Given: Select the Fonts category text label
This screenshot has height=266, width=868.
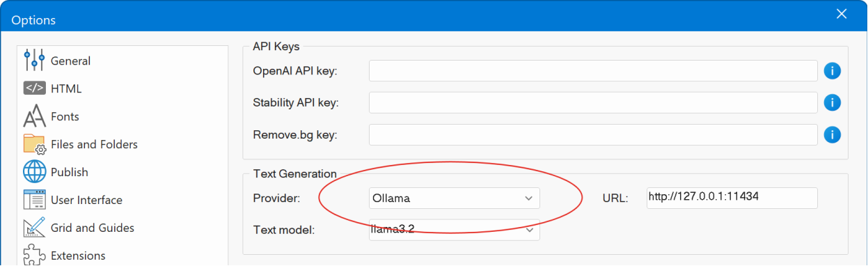Looking at the screenshot, I should (x=65, y=116).
